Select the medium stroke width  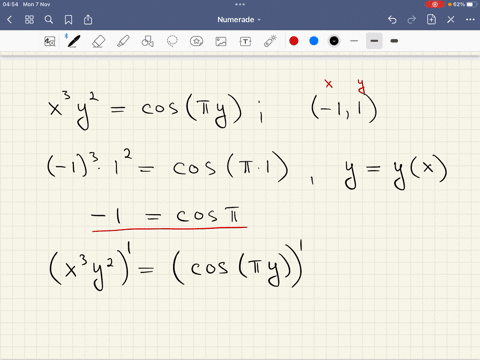click(x=374, y=41)
